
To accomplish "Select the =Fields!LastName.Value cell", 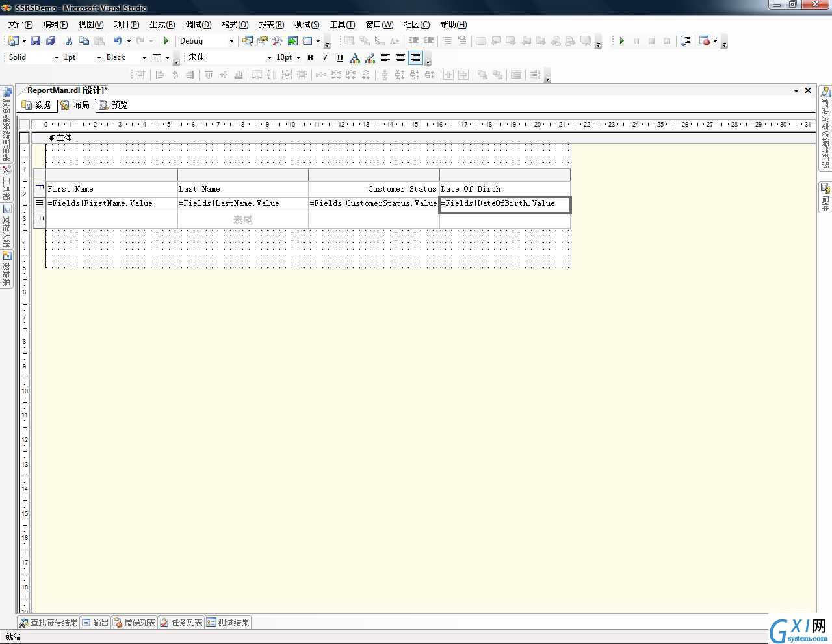I will 243,204.
